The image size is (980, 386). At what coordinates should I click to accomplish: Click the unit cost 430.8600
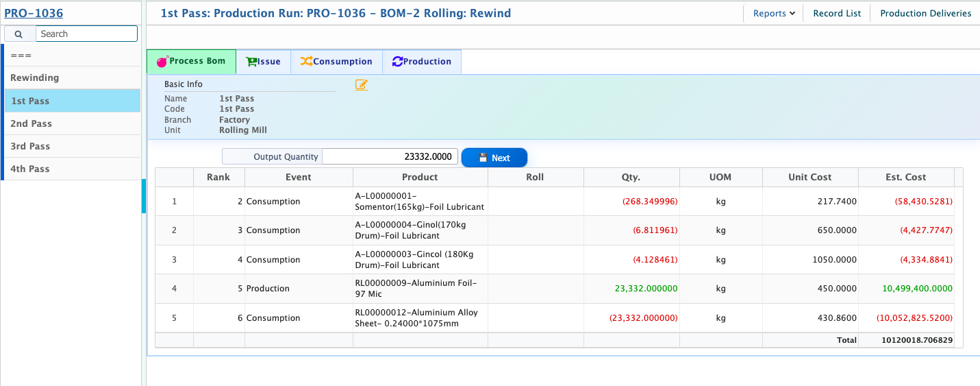pos(836,318)
